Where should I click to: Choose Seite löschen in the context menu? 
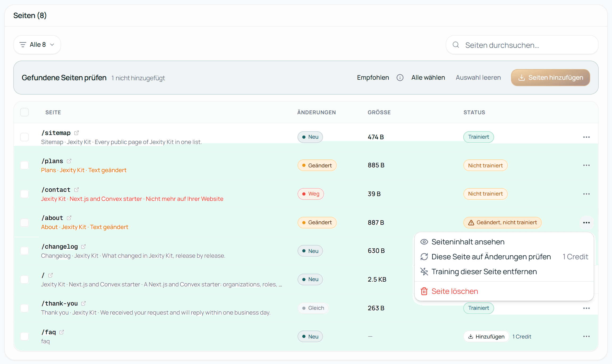pos(504,291)
